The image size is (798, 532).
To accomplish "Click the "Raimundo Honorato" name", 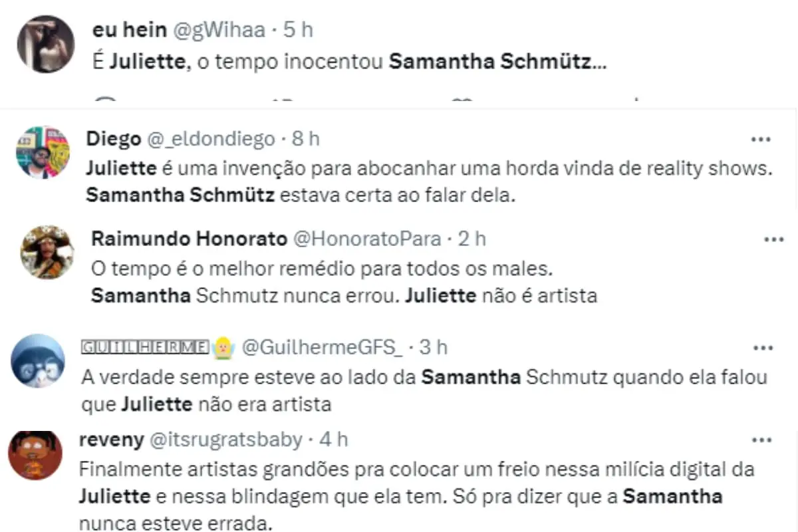I will (x=188, y=239).
